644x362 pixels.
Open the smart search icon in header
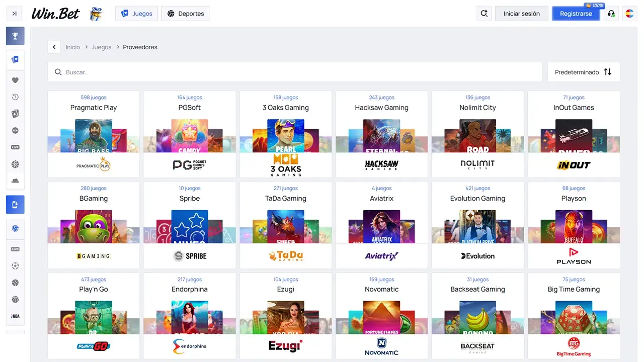484,14
